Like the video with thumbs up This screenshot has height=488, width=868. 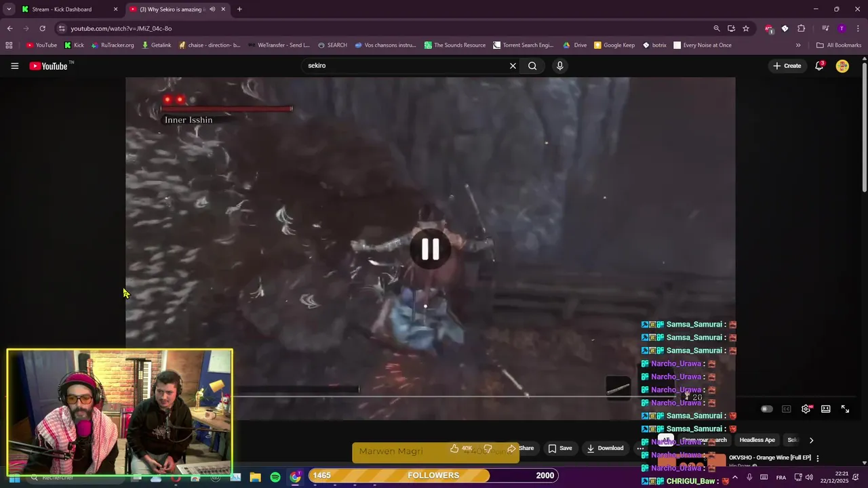pyautogui.click(x=461, y=448)
